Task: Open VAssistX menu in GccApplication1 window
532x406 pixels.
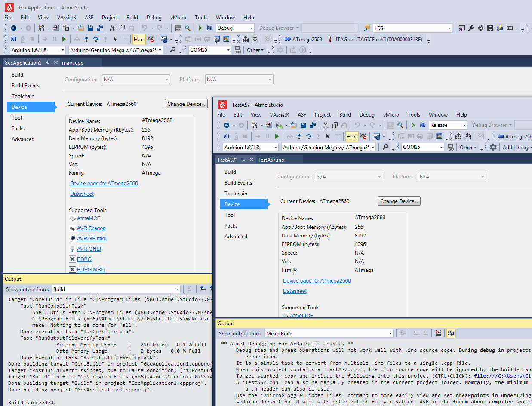Action: 67,18
